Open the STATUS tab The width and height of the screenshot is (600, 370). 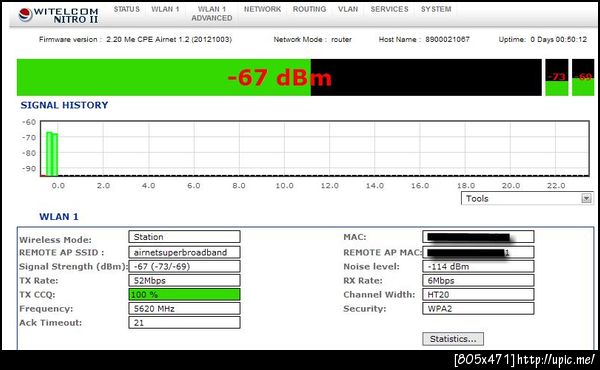[x=127, y=9]
